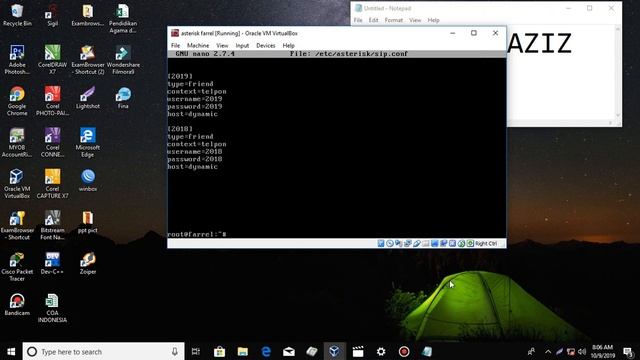Image resolution: width=640 pixels, height=360 pixels.
Task: Select the Adobe Photoshop desktop icon
Action: (17, 60)
